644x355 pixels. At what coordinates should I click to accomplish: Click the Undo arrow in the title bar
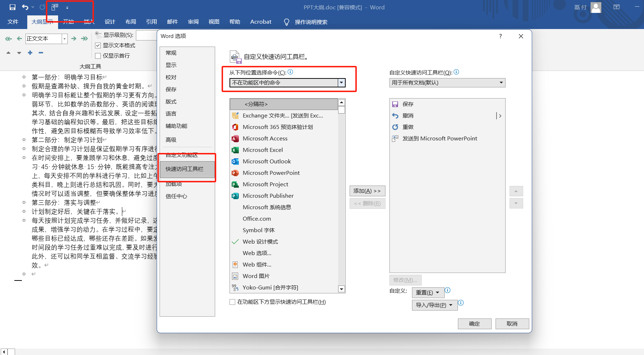click(25, 7)
